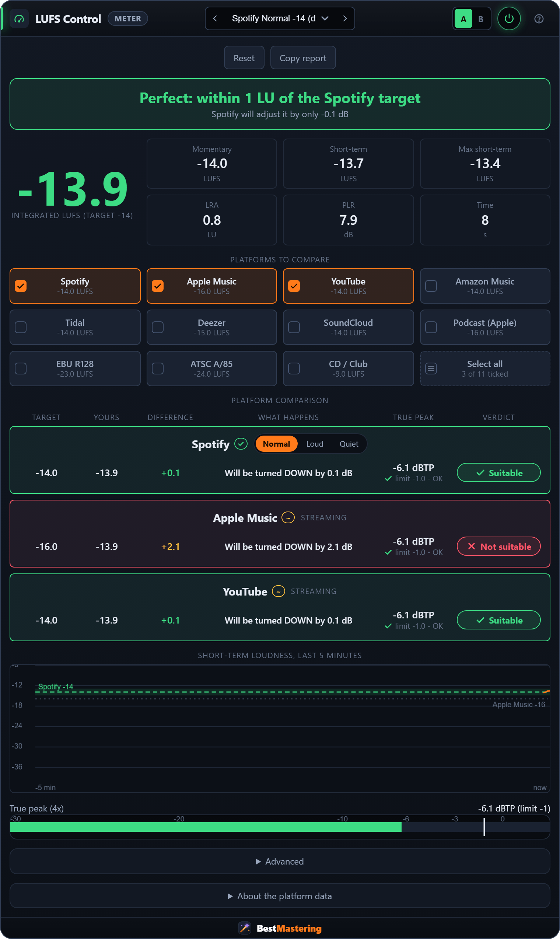The width and height of the screenshot is (560, 939).
Task: Click the YouTube Suitable verdict badge
Action: click(x=498, y=620)
